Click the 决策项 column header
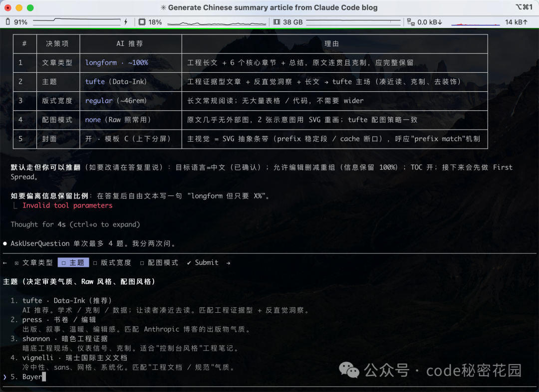539x392 pixels. 57,43
